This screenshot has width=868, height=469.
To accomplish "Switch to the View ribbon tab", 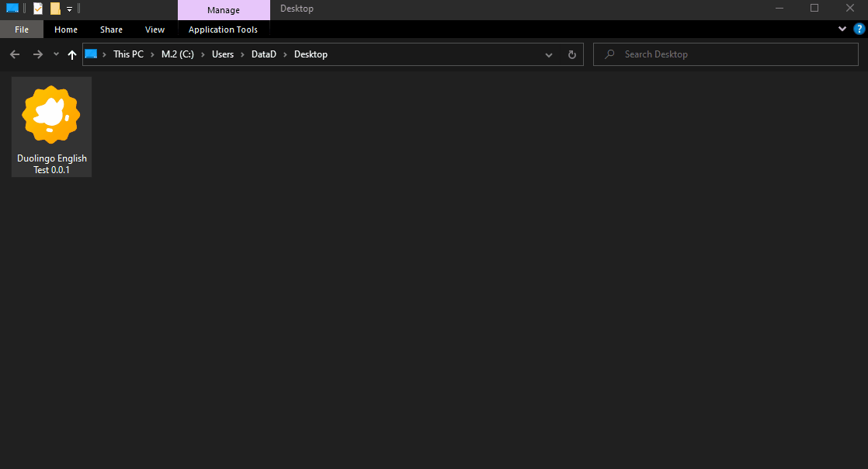I will tap(155, 30).
